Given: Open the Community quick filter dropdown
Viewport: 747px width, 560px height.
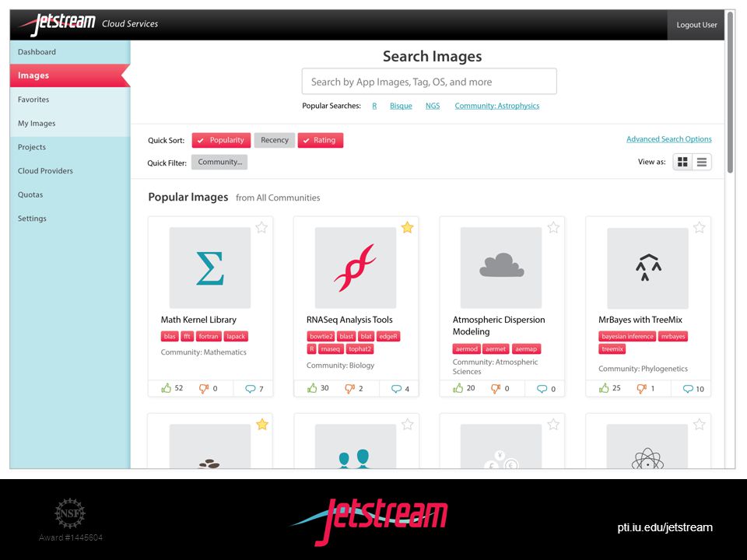Looking at the screenshot, I should (219, 162).
